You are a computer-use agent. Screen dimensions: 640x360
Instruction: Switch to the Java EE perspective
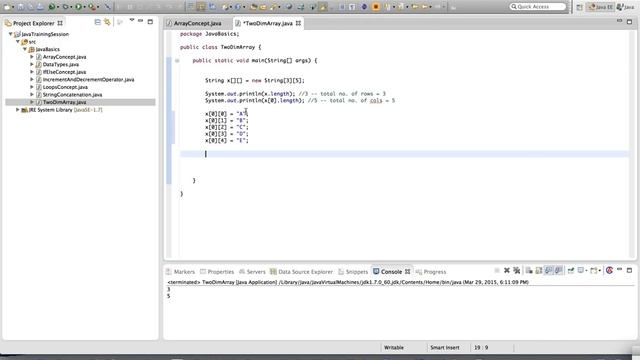click(x=600, y=7)
